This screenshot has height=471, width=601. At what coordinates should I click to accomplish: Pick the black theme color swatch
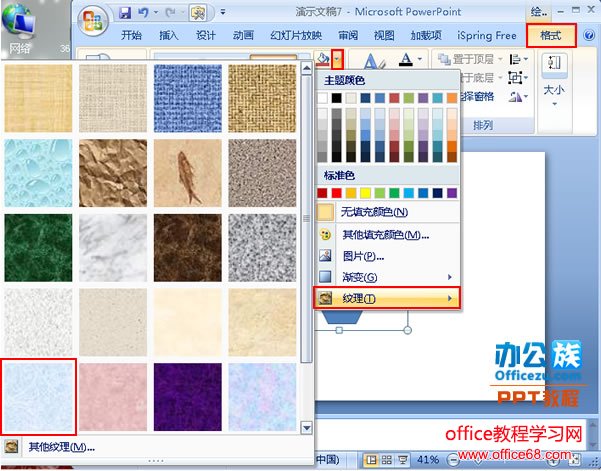pos(336,98)
